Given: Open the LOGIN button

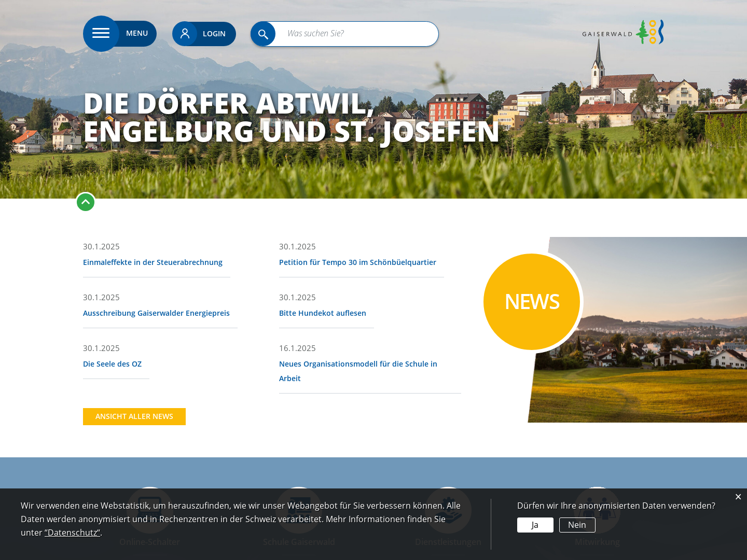Looking at the screenshot, I should point(204,34).
